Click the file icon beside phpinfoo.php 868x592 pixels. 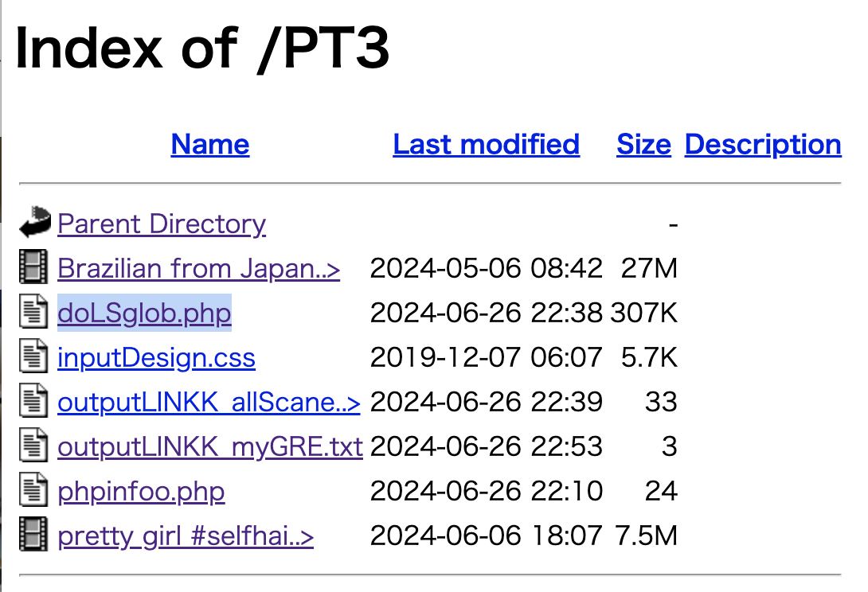33,491
